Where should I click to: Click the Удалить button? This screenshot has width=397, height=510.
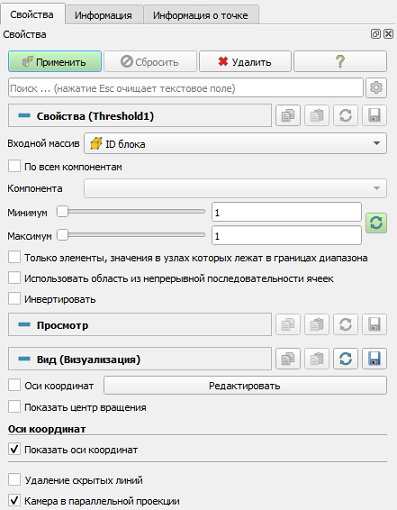coord(245,61)
